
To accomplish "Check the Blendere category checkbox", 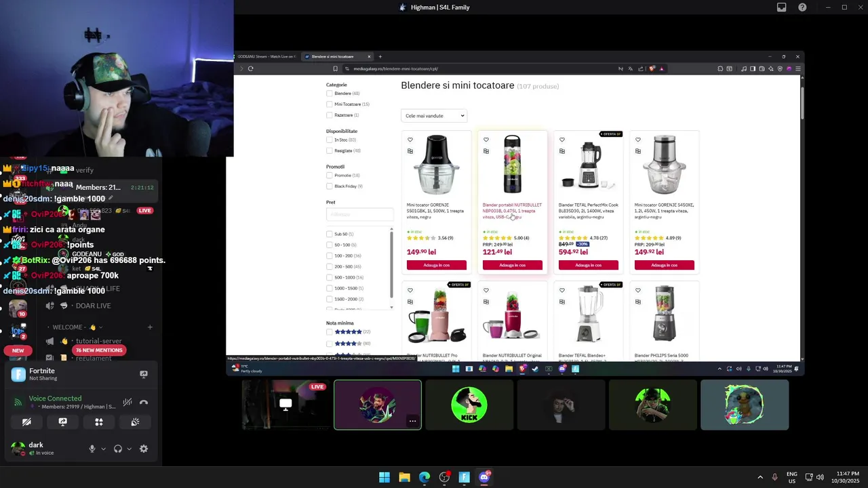I will pyautogui.click(x=330, y=94).
